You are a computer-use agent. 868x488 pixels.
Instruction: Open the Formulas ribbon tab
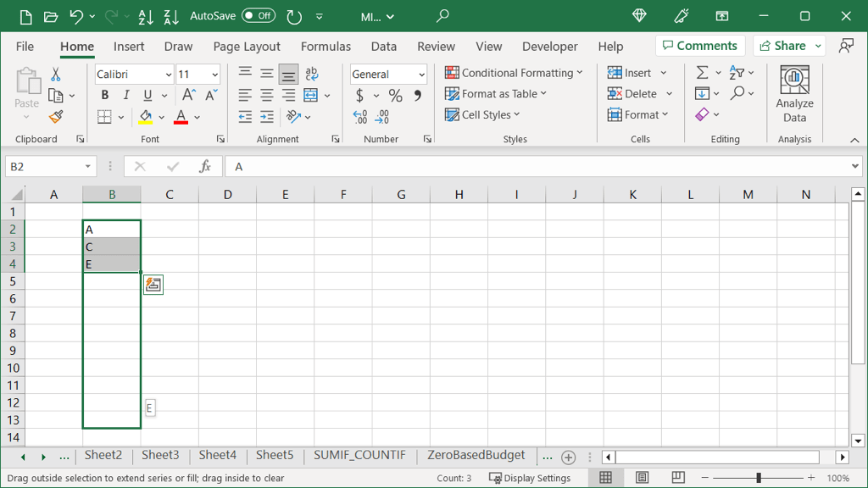tap(325, 47)
